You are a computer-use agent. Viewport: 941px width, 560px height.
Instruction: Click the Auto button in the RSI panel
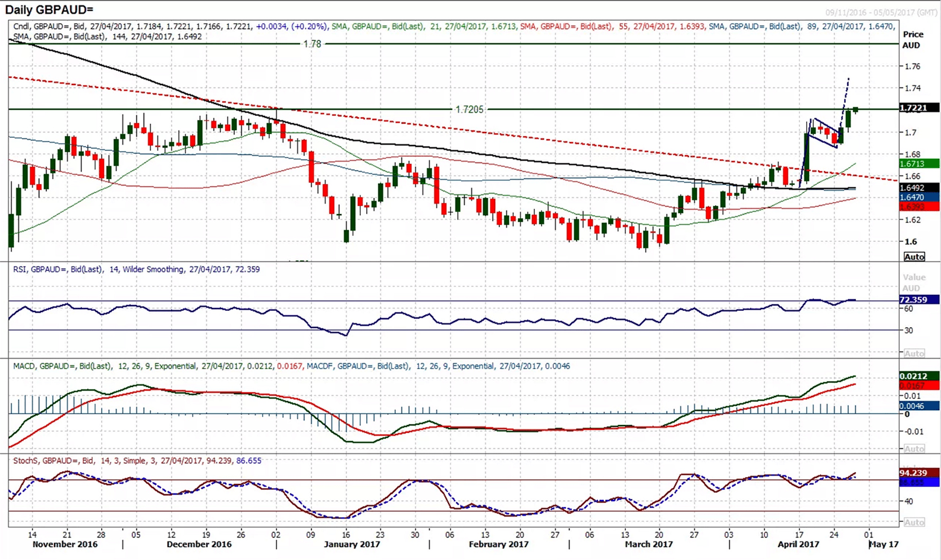click(914, 353)
